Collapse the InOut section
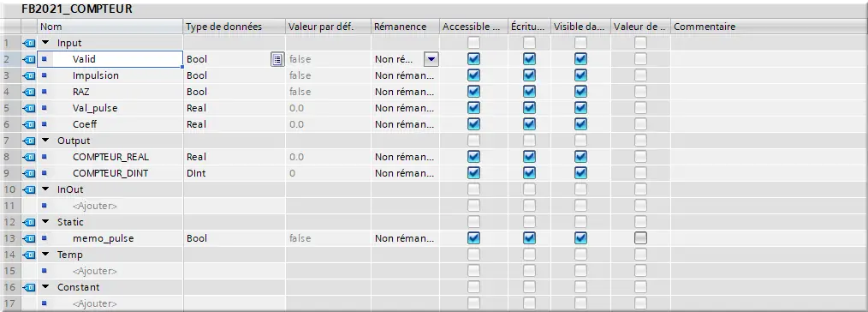 click(x=45, y=189)
